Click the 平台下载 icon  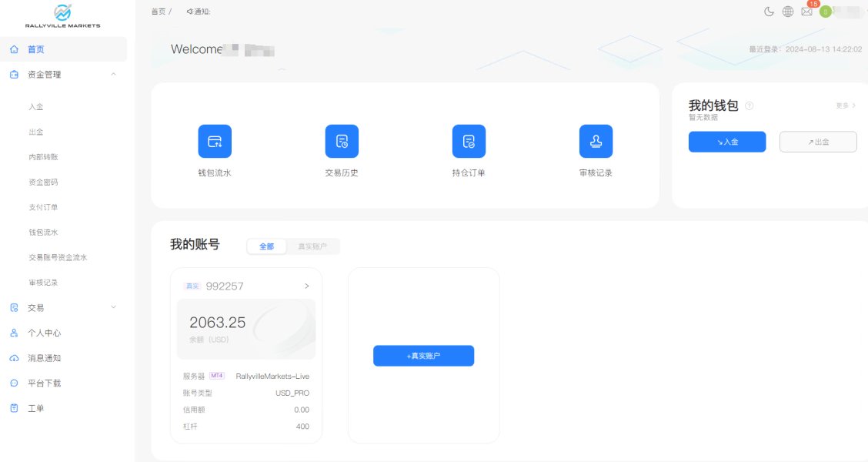(x=15, y=383)
